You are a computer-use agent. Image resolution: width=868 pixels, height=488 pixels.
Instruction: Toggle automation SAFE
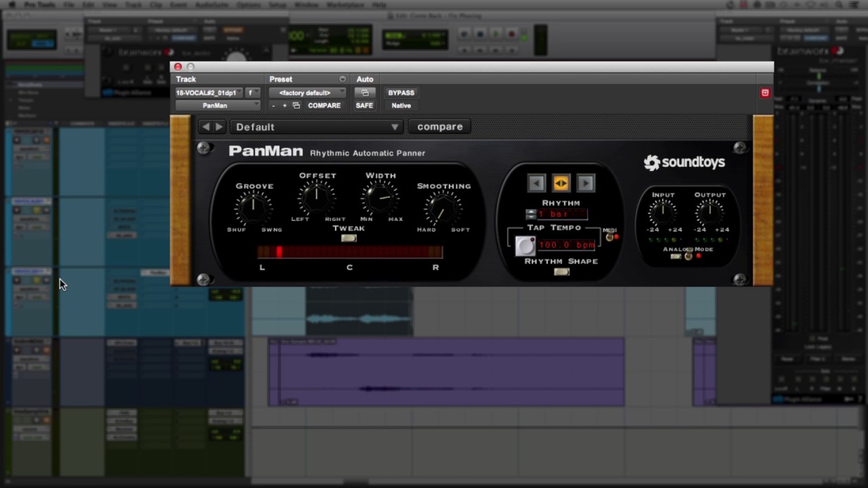364,106
